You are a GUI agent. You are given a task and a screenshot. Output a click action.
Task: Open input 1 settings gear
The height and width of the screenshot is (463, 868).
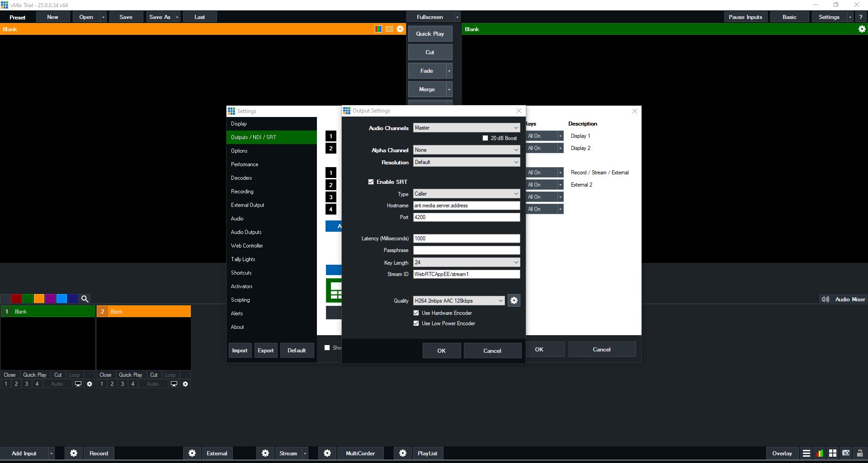point(90,384)
